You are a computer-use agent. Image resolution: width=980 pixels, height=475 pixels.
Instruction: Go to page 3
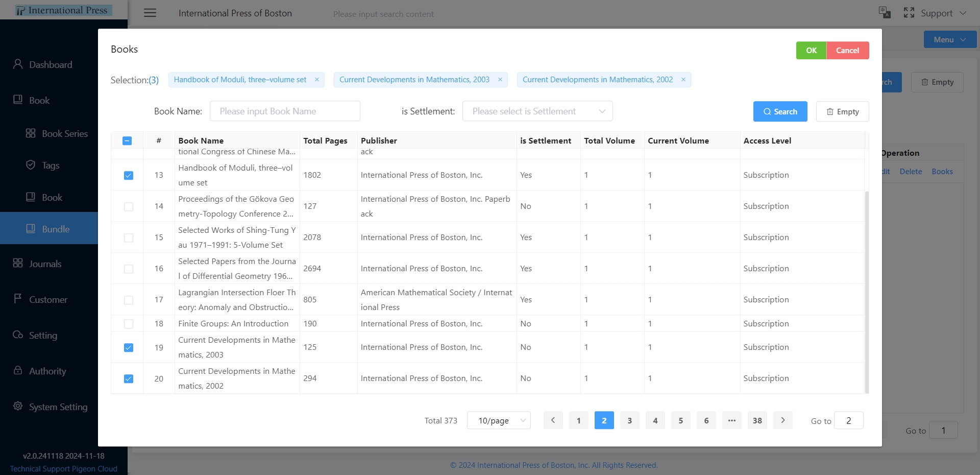click(630, 420)
